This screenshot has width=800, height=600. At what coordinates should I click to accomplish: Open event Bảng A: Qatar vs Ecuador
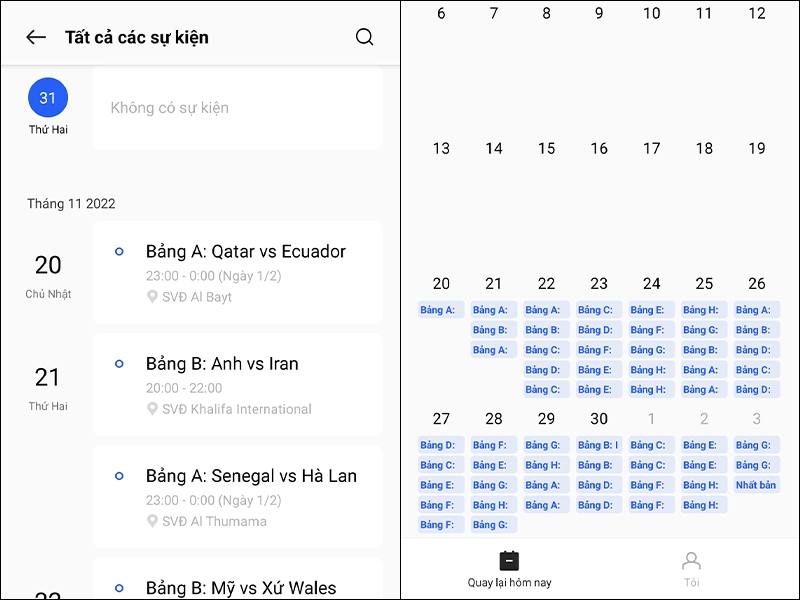pyautogui.click(x=246, y=252)
